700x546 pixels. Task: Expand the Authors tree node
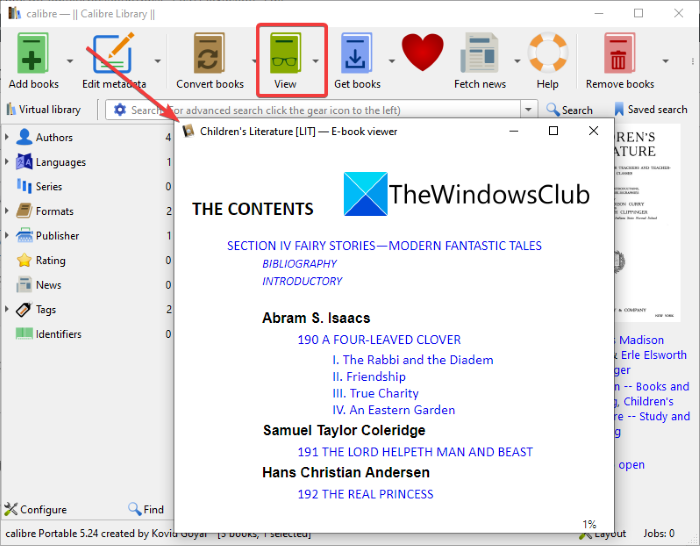tap(7, 137)
